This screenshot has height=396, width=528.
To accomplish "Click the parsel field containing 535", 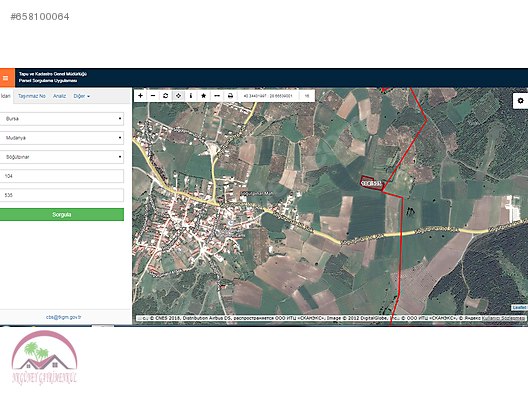I will [62, 195].
